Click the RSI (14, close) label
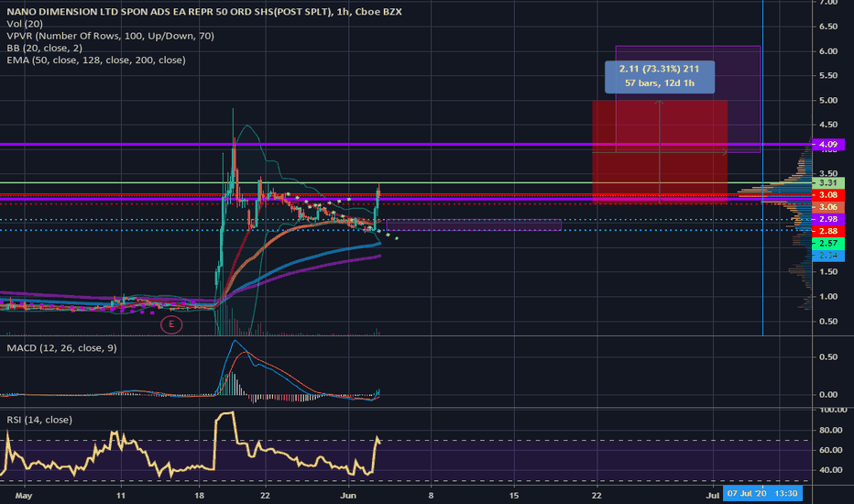 click(x=39, y=420)
